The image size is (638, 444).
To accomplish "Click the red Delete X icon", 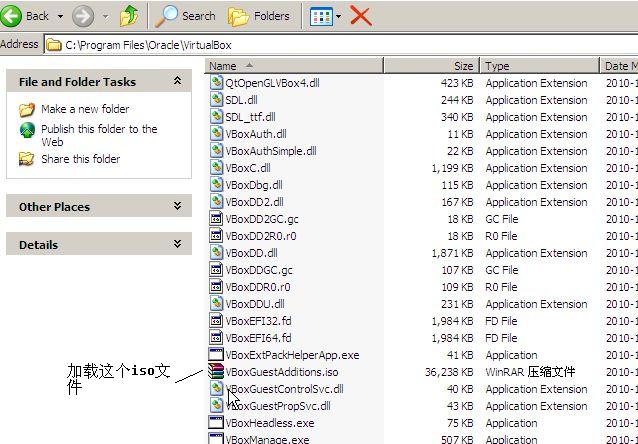I will 361,17.
